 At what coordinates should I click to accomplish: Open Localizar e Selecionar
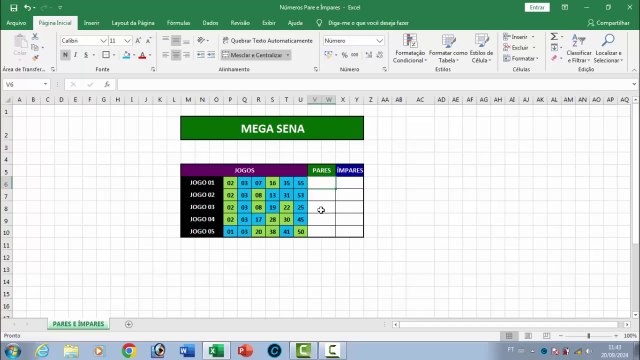point(608,48)
